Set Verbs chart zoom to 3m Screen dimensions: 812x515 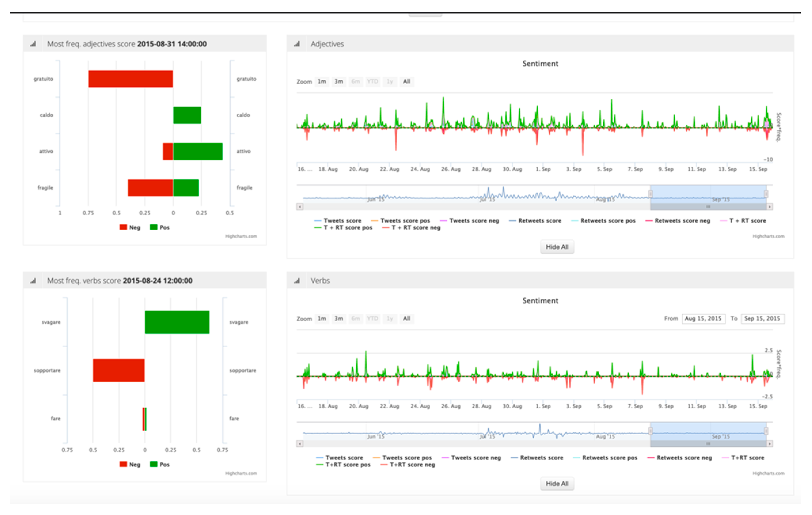click(x=339, y=318)
